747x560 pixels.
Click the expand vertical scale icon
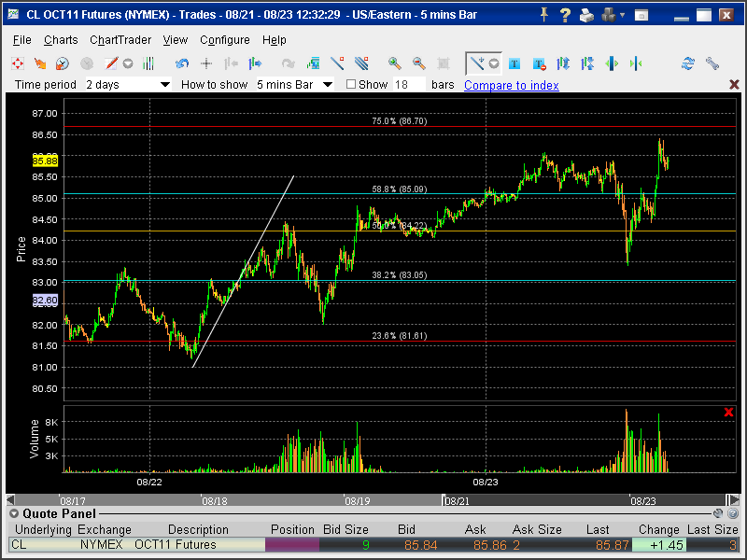pos(563,63)
